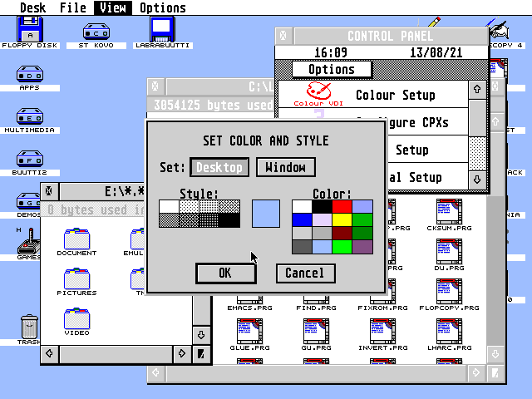Open the File menu
The width and height of the screenshot is (532, 399).
[73, 7]
